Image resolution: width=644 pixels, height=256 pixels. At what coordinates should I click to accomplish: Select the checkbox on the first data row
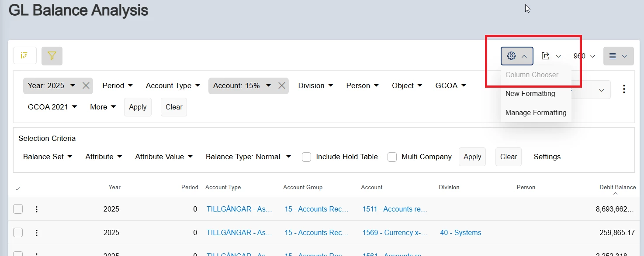click(x=18, y=209)
